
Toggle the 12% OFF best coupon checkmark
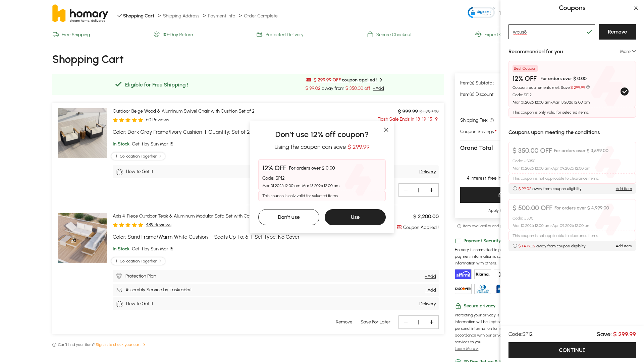(624, 92)
